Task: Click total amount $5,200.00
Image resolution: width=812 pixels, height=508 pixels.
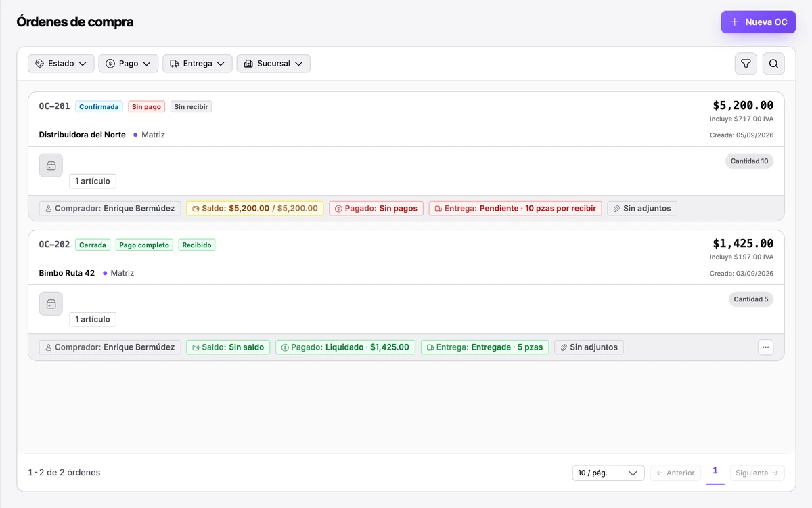Action: tap(743, 105)
